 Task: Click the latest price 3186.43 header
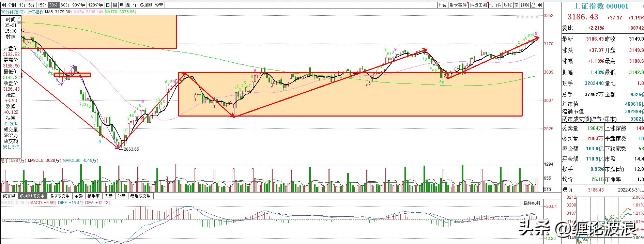coord(583,17)
